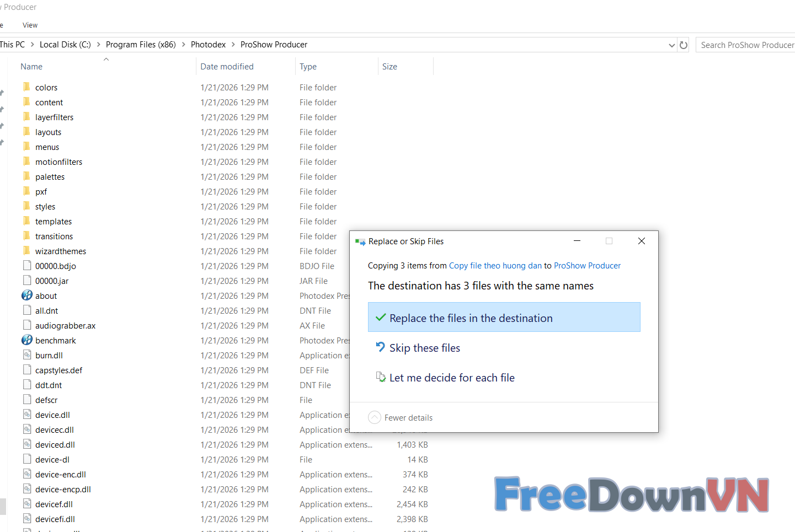The height and width of the screenshot is (532, 795).
Task: Expand the Photodex breadcrumb chevron
Action: point(233,45)
